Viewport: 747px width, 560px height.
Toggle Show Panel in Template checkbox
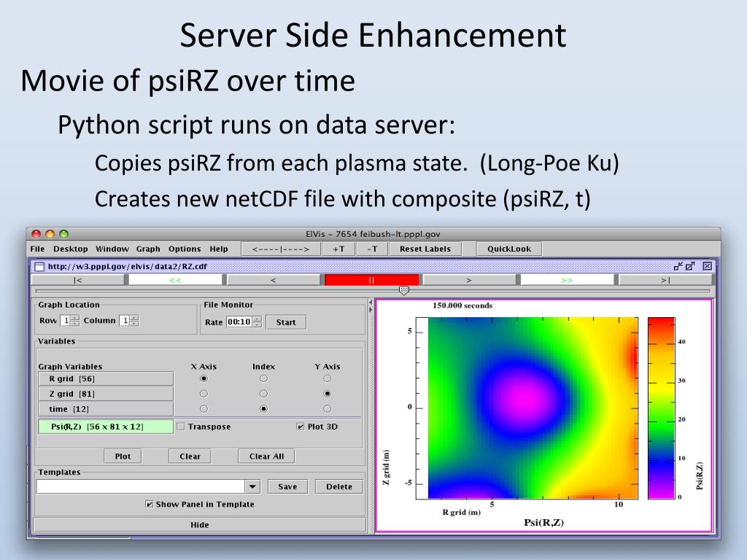click(149, 505)
